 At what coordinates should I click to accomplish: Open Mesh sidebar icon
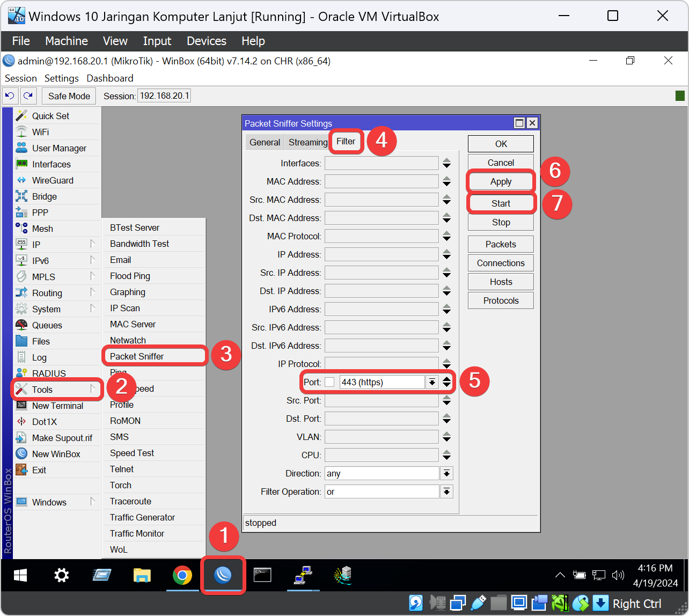point(21,228)
